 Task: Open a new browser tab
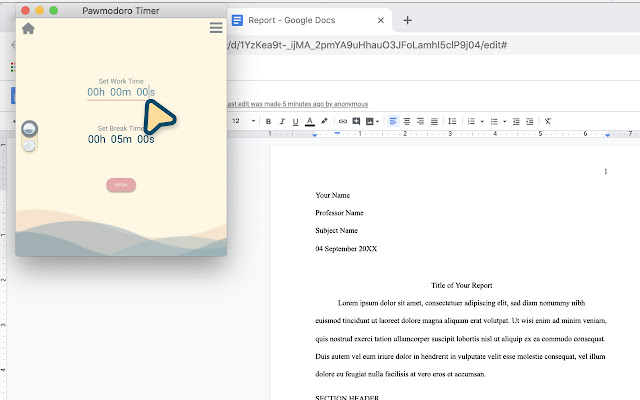(x=407, y=20)
